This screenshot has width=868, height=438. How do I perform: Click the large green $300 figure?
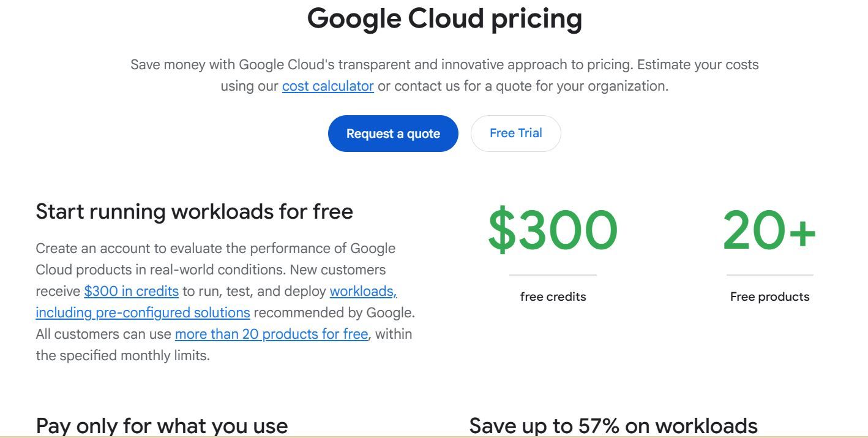552,232
